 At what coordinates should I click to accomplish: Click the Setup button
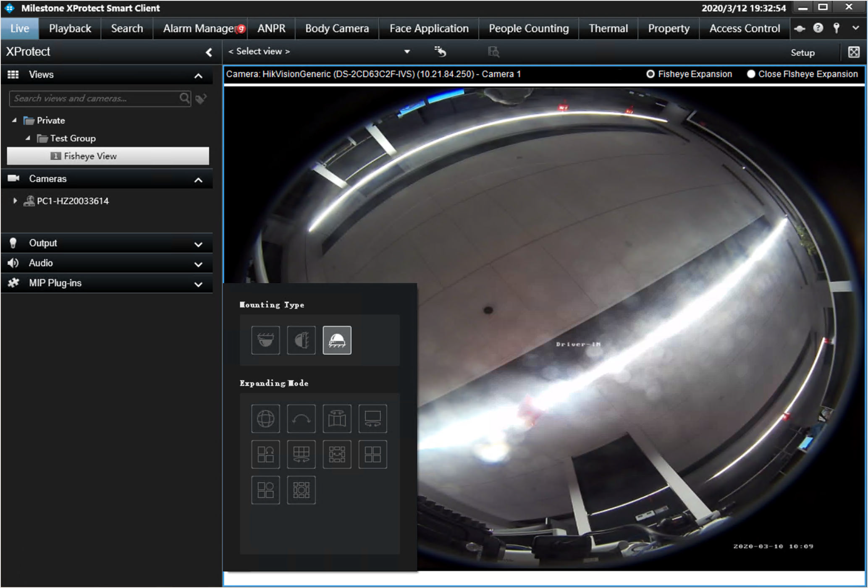click(x=802, y=52)
